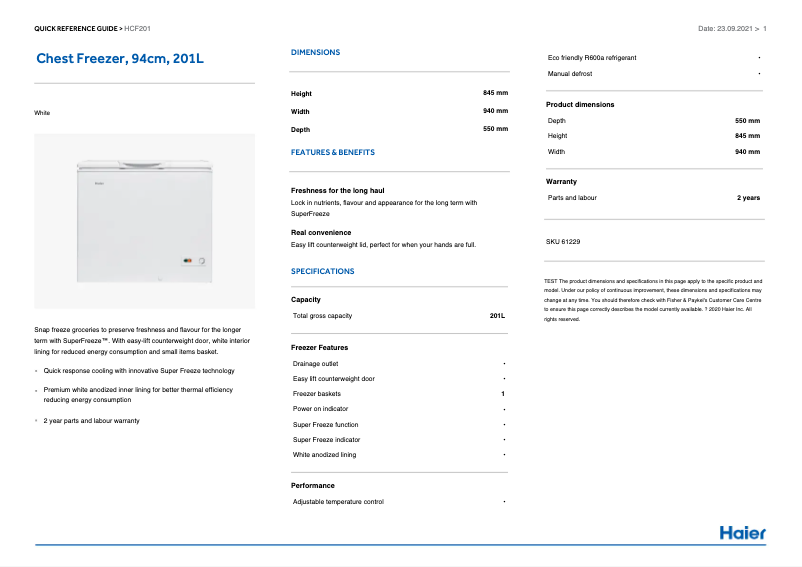This screenshot has height=567, width=802.
Task: Click the dot marker beside Manual defrost
Action: pos(759,74)
